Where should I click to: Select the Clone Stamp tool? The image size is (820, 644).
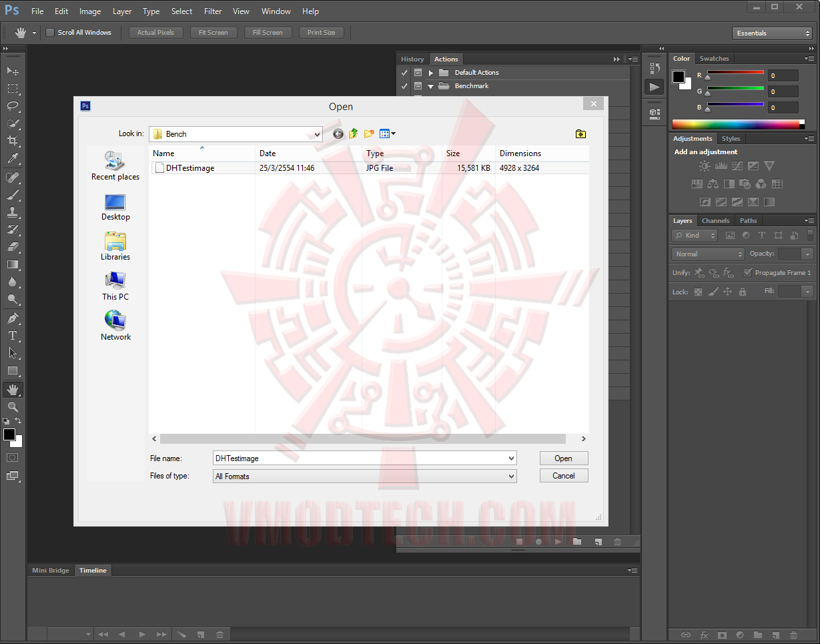[13, 212]
